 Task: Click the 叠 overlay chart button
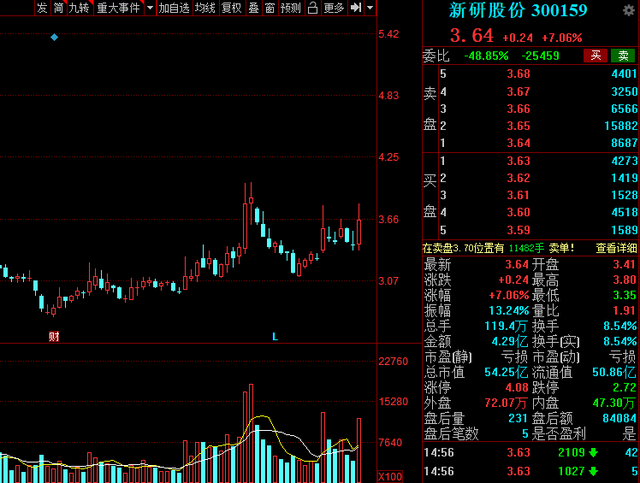pos(253,8)
